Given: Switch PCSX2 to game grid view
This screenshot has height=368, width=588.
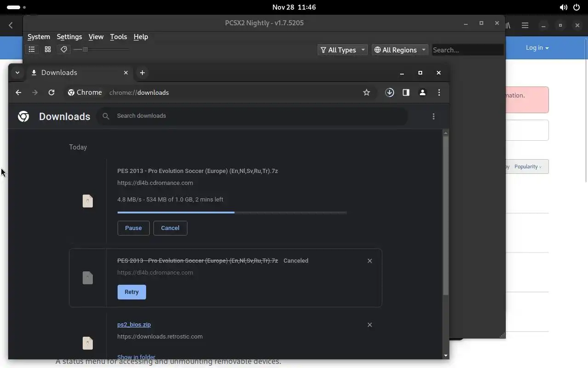Looking at the screenshot, I should (48, 49).
